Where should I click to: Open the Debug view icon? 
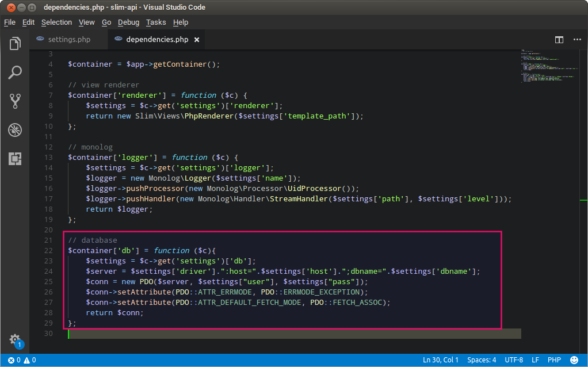(x=15, y=130)
